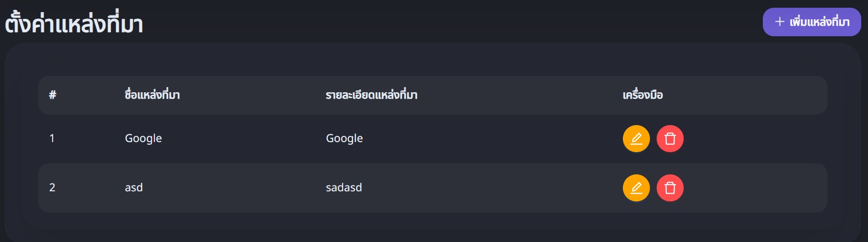Viewport: 868px width, 242px height.
Task: Select row number 1 cell
Action: (x=52, y=139)
